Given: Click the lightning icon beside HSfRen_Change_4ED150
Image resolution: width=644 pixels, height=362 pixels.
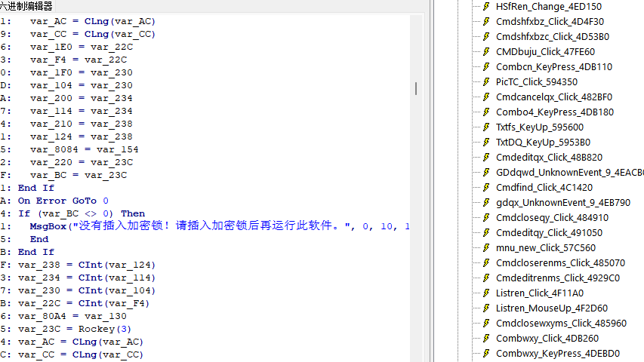Looking at the screenshot, I should coord(486,6).
